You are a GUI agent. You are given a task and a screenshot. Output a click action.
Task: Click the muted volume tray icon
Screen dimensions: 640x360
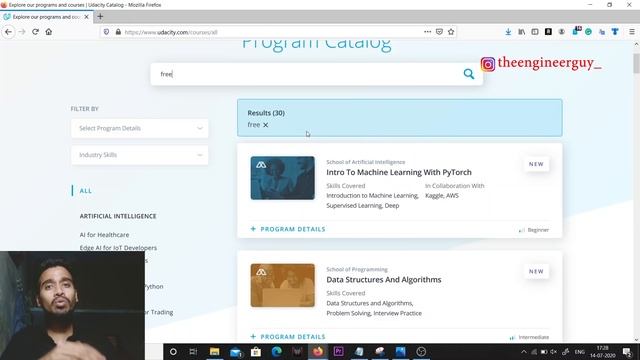coord(553,352)
